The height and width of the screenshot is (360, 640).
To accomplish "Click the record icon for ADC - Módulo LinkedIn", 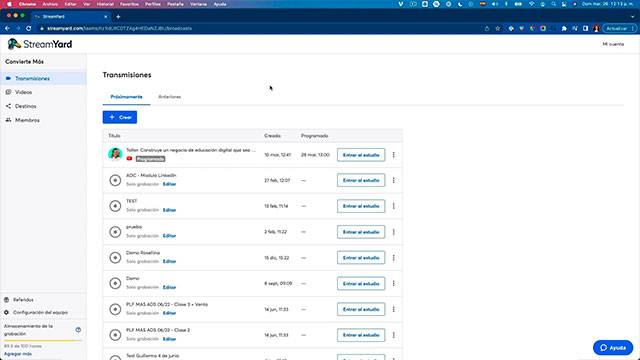I will point(115,180).
